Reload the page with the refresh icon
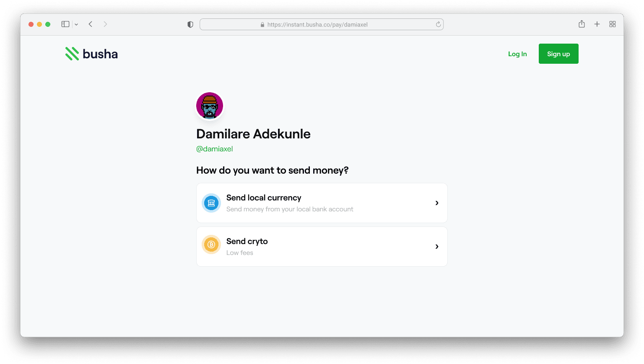 pyautogui.click(x=438, y=24)
